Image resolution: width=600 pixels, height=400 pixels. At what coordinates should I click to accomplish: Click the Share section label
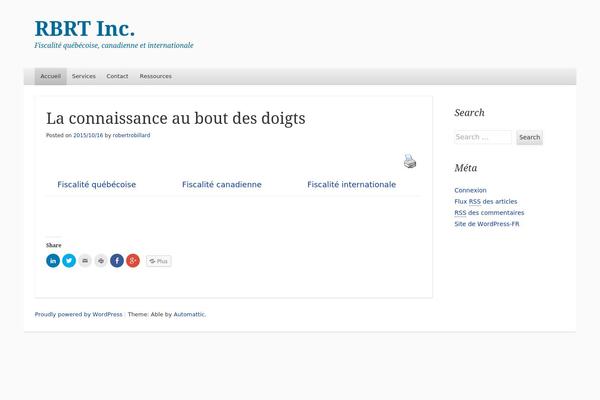tap(54, 245)
